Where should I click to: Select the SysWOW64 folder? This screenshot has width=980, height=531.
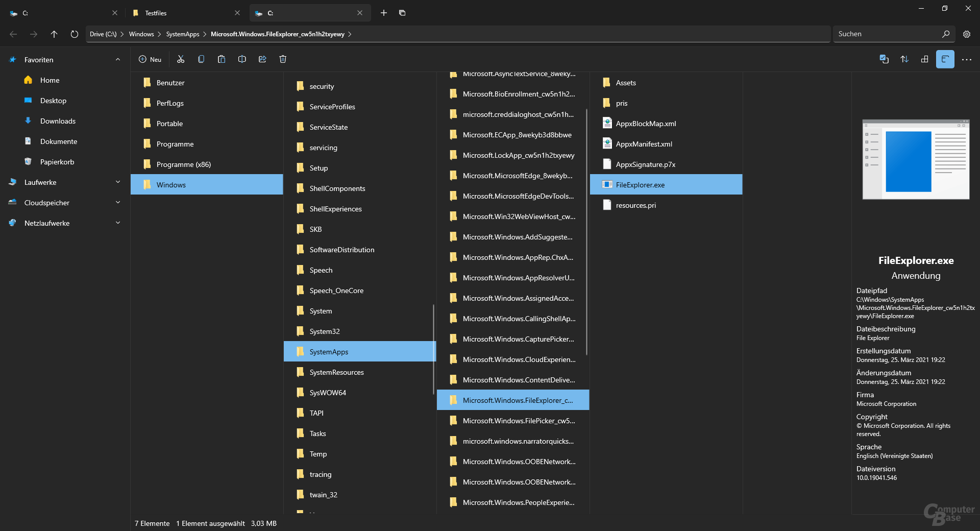(359, 393)
